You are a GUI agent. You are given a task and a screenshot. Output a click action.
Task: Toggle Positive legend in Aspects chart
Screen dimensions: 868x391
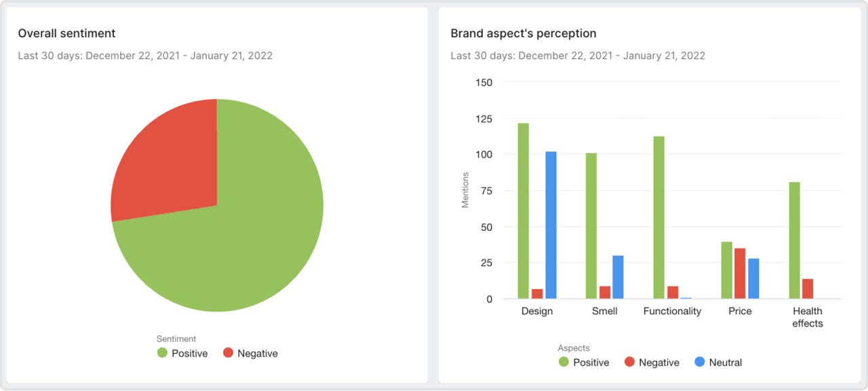(564, 362)
